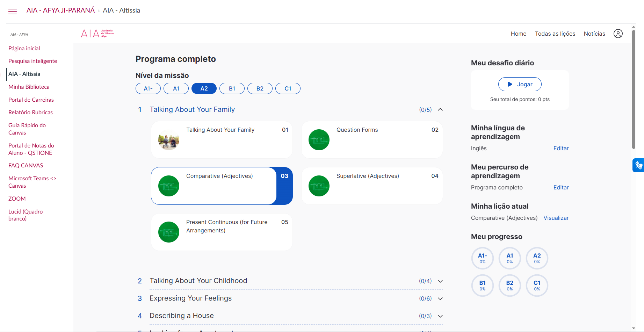Select the A2 mission level
This screenshot has height=332, width=644.
[204, 88]
